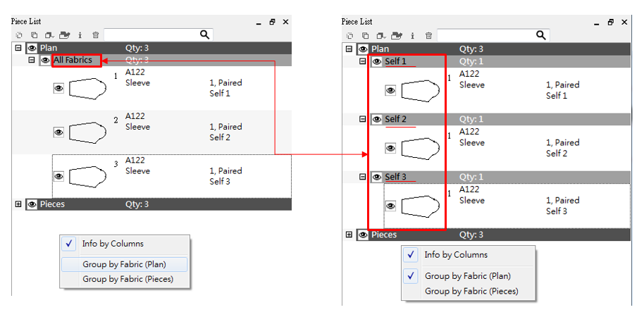Toggle eye icon of Self 3 sleeve piece
Screen dimensions: 644x336
coord(390,206)
